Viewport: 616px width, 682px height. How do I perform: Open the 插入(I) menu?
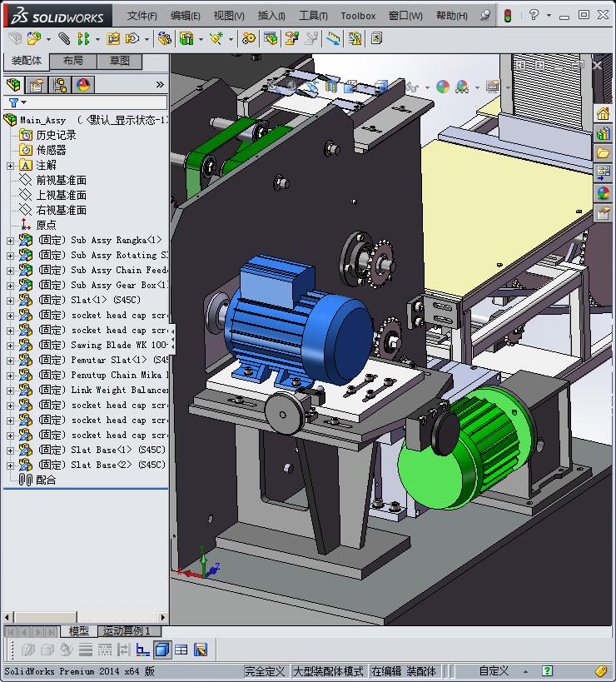click(x=271, y=16)
